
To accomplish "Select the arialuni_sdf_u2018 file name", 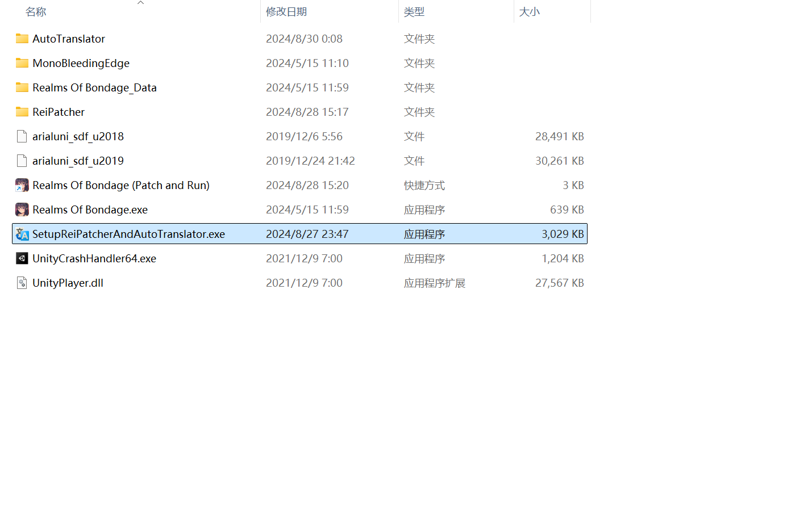I will tap(78, 136).
